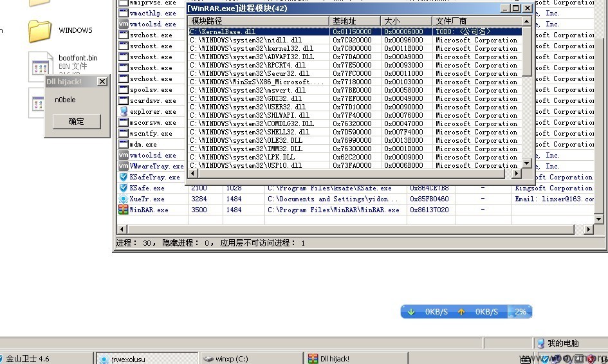
Task: Select the RPCRT4.dll module path
Action: 248,65
